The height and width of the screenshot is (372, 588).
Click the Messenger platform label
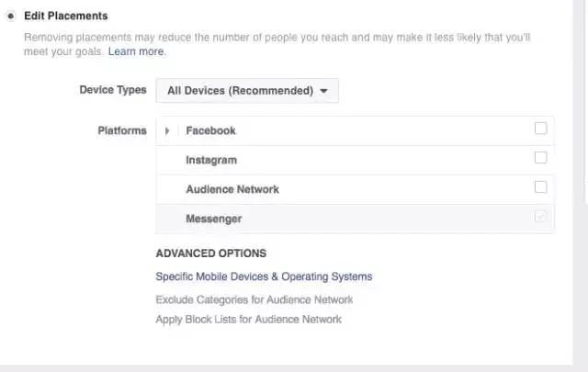pyautogui.click(x=214, y=219)
